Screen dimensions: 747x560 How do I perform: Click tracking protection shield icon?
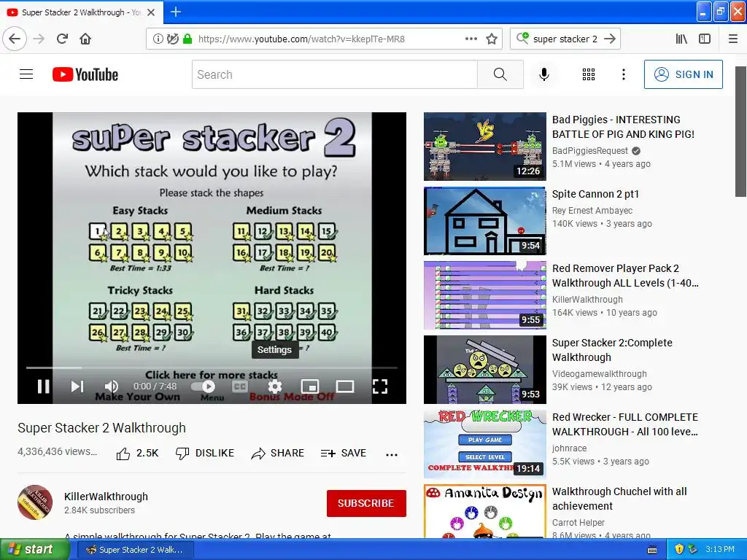pyautogui.click(x=173, y=39)
